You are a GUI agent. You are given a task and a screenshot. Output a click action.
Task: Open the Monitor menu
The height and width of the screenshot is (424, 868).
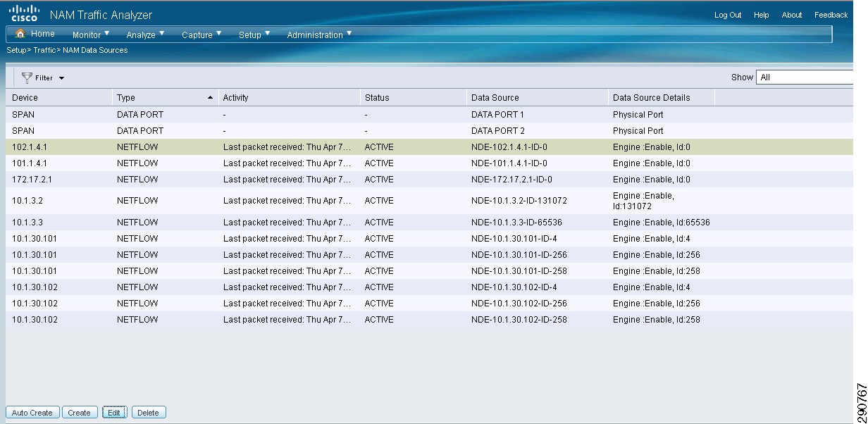point(91,35)
